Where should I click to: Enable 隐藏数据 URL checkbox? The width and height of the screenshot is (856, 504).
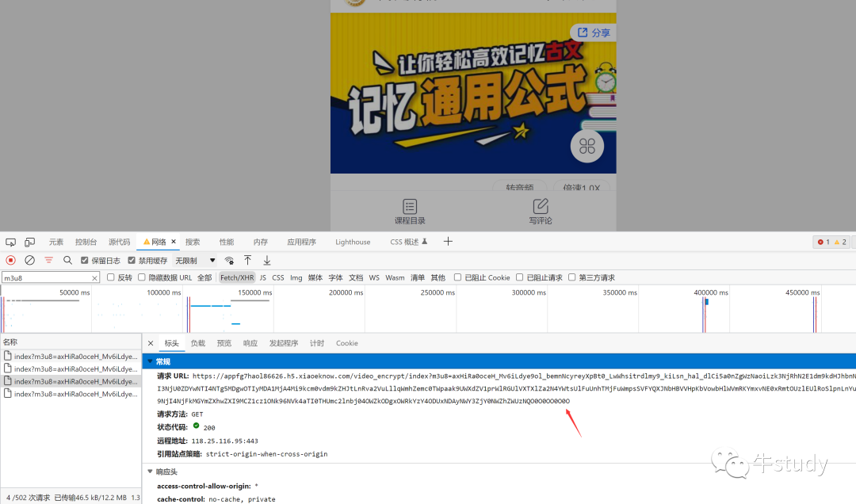coord(141,277)
